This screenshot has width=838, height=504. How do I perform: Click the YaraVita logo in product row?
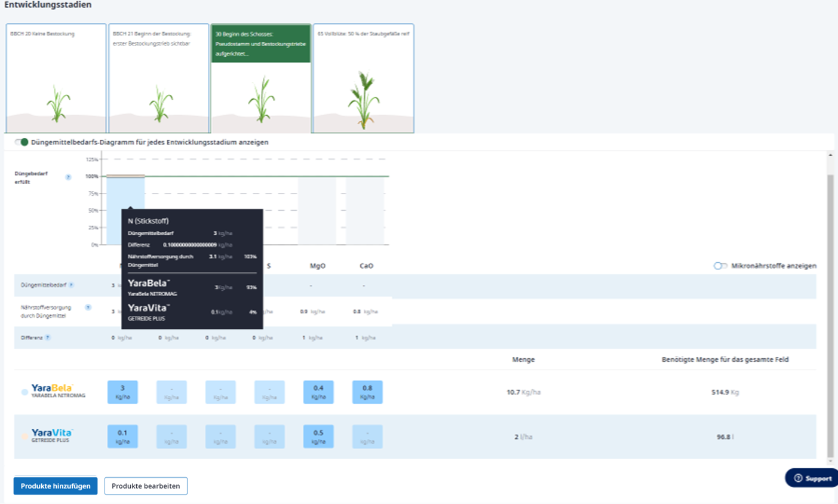tap(52, 433)
